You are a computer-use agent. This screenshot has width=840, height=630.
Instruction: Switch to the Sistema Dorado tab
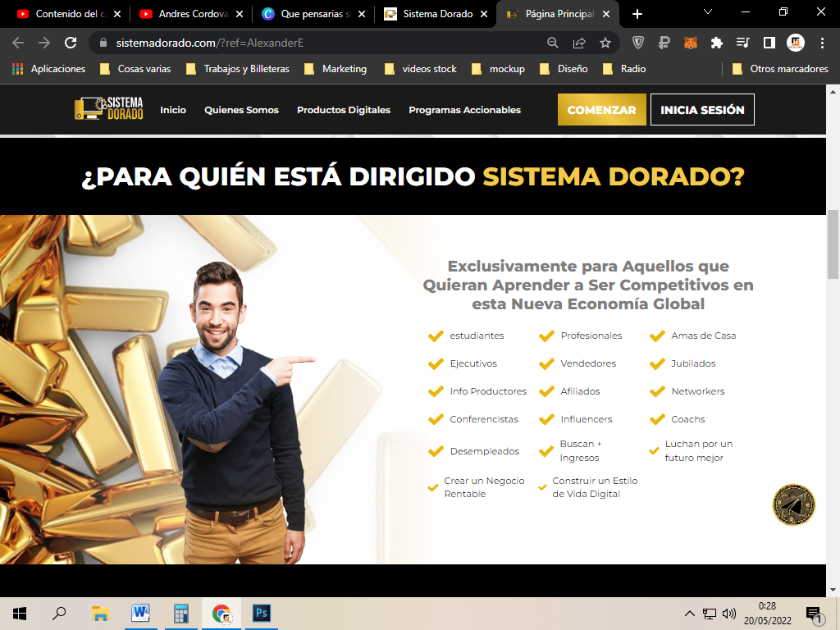coord(435,14)
